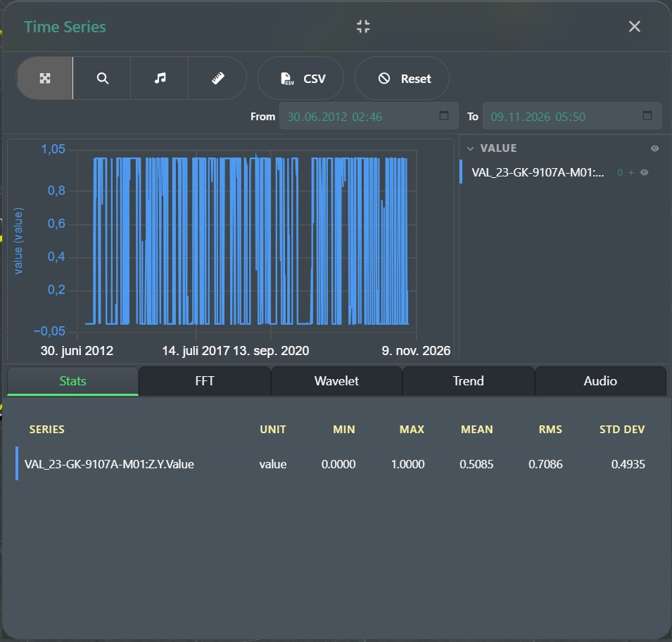Click the Reset button
This screenshot has width=672, height=642.
(x=402, y=78)
